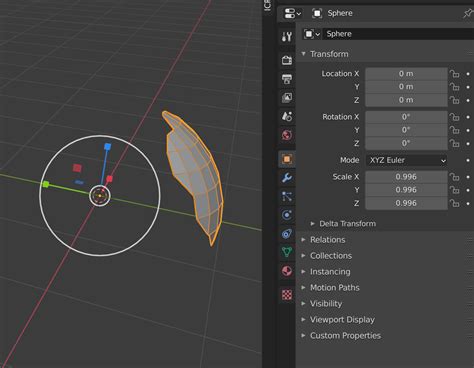Screen dimensions: 474x368
Task: Open the editor type dropdown in header
Action: click(x=292, y=13)
